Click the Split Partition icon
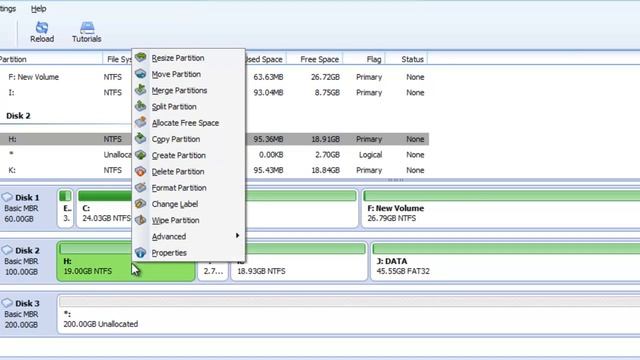This screenshot has height=360, width=640. coord(140,106)
